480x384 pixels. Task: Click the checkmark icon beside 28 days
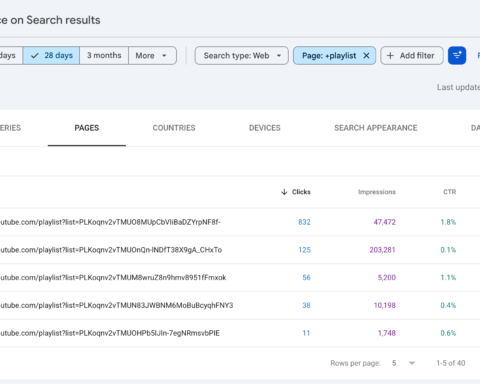pos(35,56)
